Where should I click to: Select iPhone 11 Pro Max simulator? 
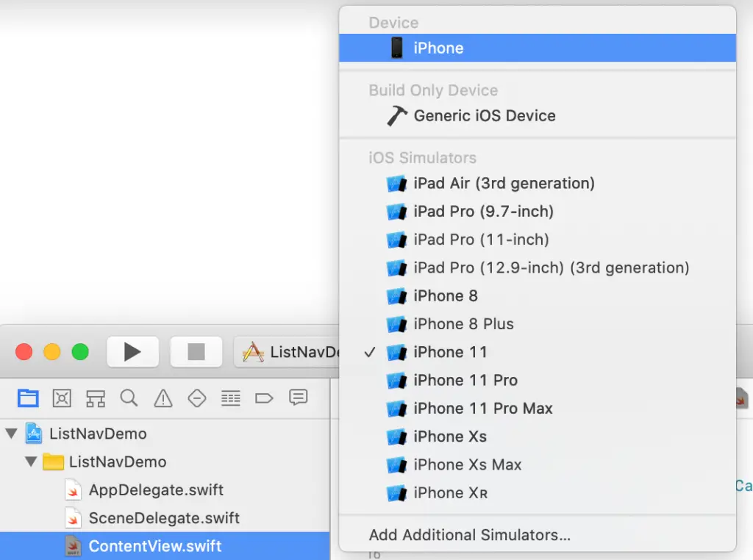538,409
